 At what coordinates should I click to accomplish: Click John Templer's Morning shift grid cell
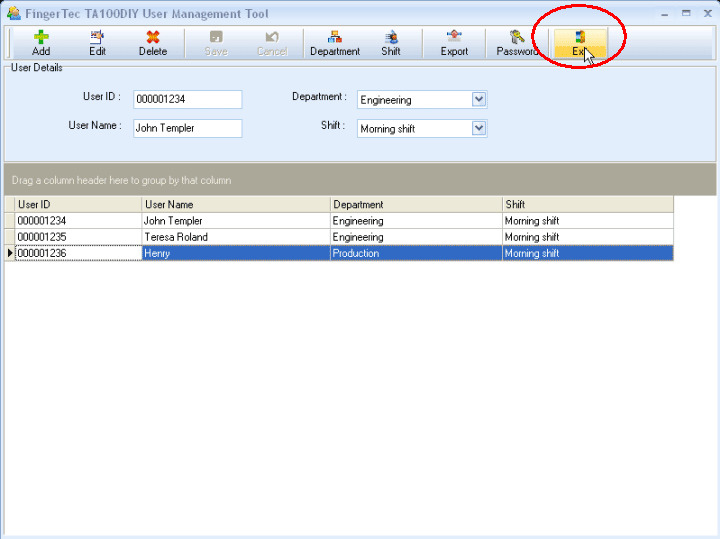click(588, 221)
